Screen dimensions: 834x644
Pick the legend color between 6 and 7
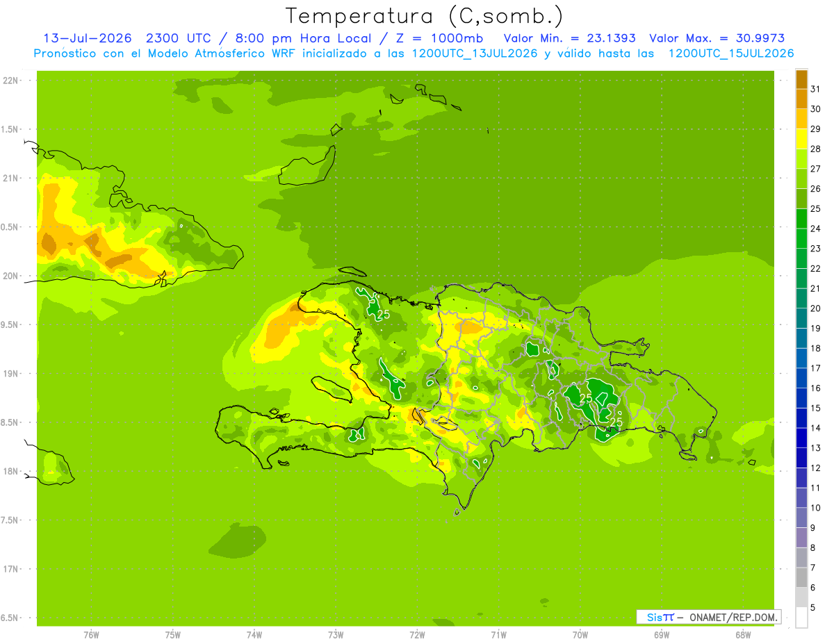(801, 577)
